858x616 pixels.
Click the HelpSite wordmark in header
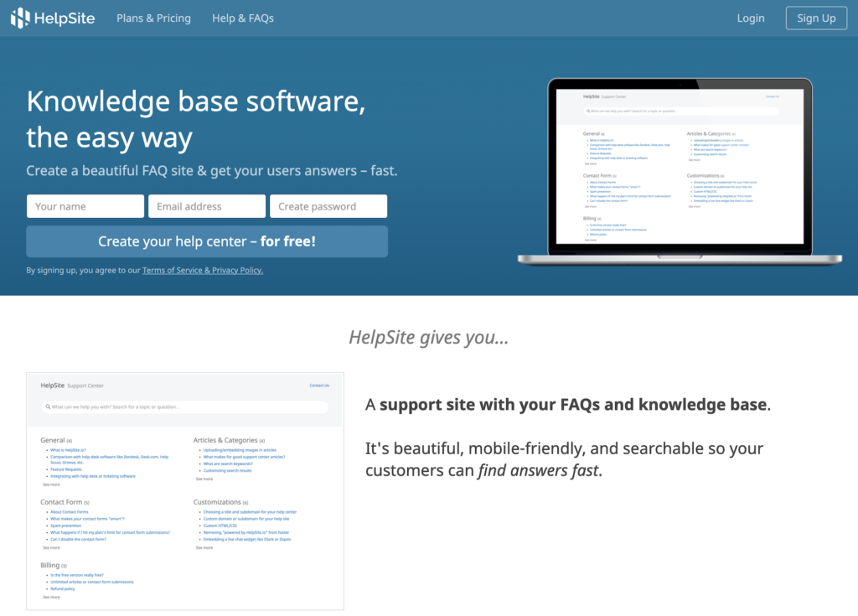(65, 18)
